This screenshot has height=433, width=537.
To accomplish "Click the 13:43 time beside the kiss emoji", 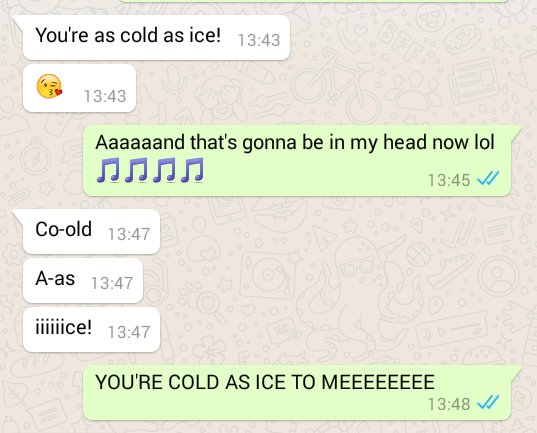I will pos(105,96).
